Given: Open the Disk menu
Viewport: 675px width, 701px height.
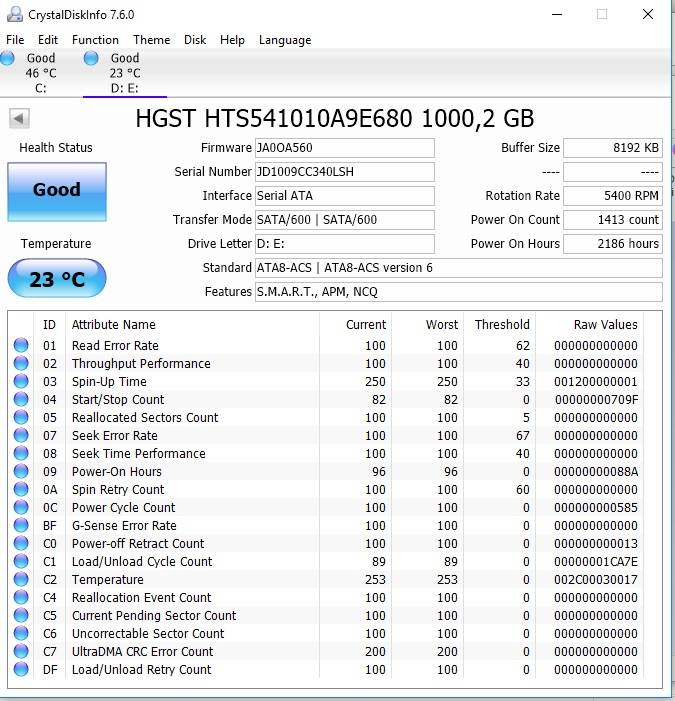Looking at the screenshot, I should tap(195, 40).
